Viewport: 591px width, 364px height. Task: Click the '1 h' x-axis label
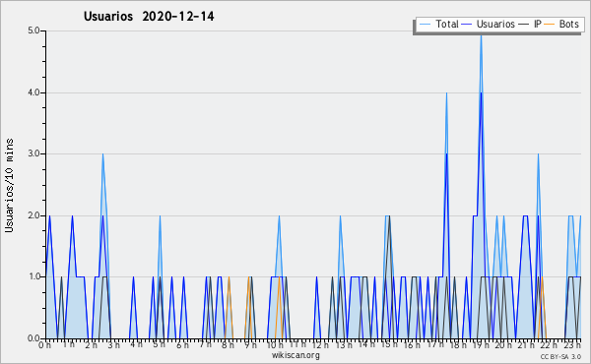pos(68,344)
